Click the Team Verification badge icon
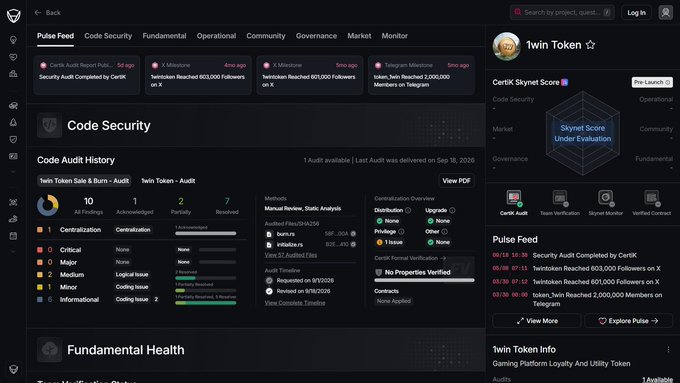Screen dimensions: 680x383 [x=560, y=198]
